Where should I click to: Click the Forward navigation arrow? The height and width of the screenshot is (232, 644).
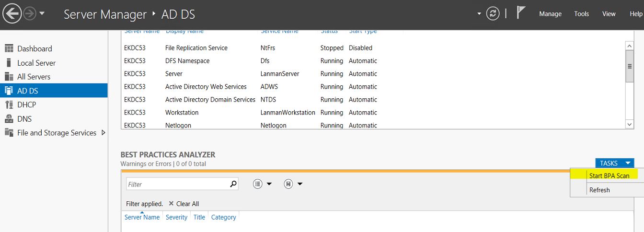[x=30, y=14]
